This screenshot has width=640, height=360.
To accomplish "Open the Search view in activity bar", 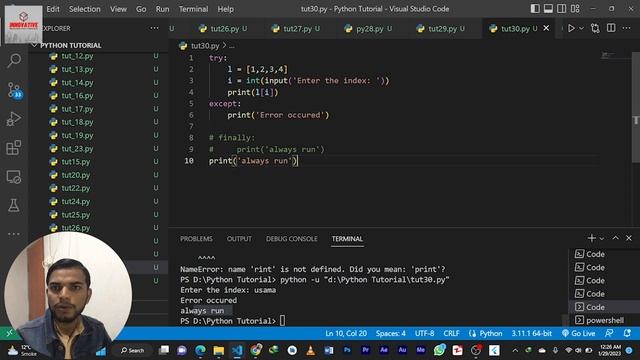I will coord(14,60).
